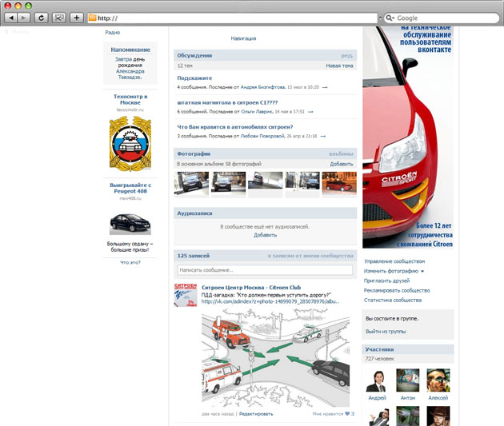
Task: Click Добавить link under audio section
Action: tap(265, 235)
